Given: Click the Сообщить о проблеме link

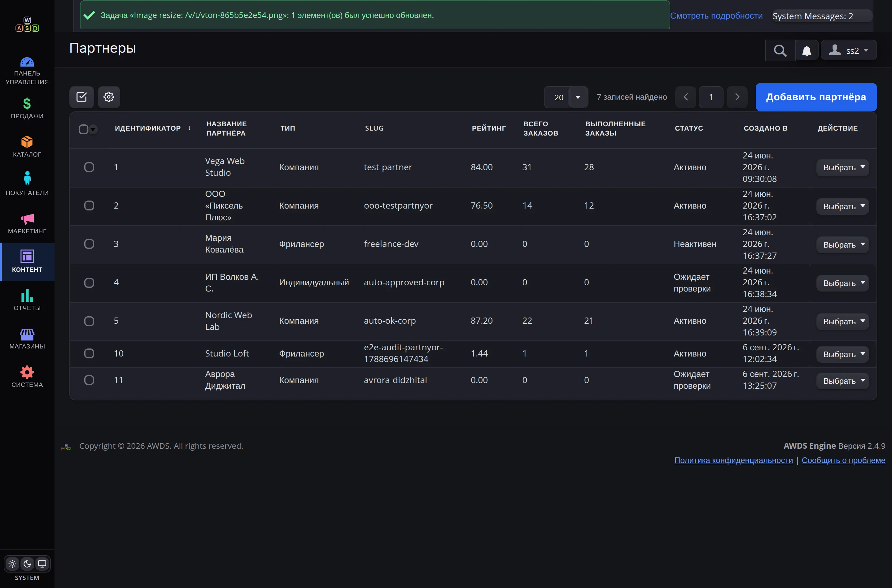Looking at the screenshot, I should pyautogui.click(x=844, y=460).
